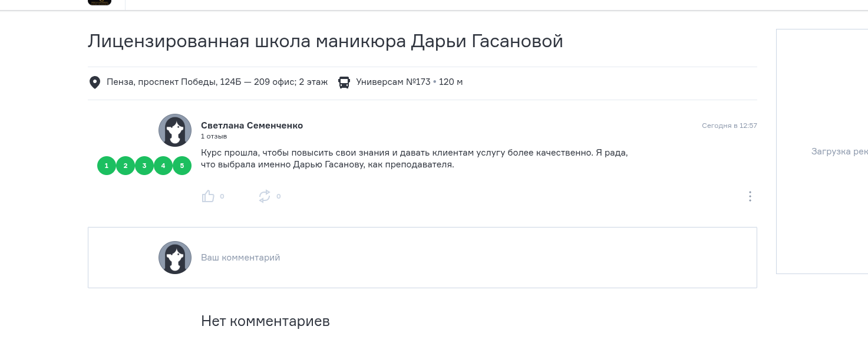Screen dimensions: 868x346
Task: Click the "1 отзыв" link under the name
Action: tap(214, 136)
